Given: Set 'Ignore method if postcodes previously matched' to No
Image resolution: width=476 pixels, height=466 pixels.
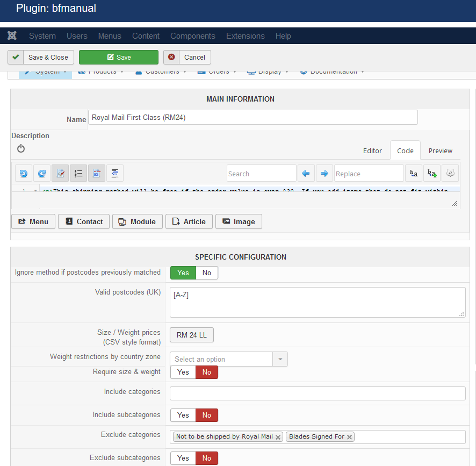Looking at the screenshot, I should pos(207,273).
